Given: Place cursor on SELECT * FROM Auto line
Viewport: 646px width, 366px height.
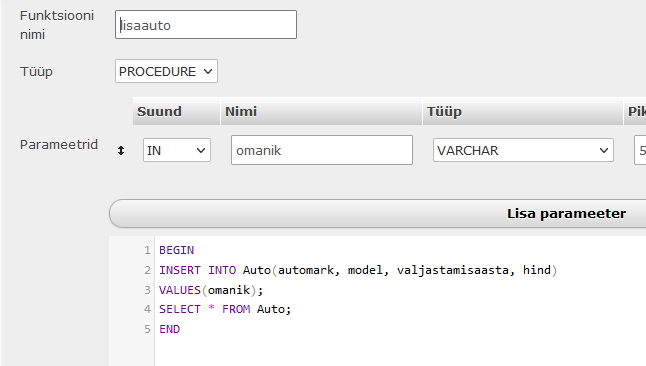Looking at the screenshot, I should pos(225,309).
